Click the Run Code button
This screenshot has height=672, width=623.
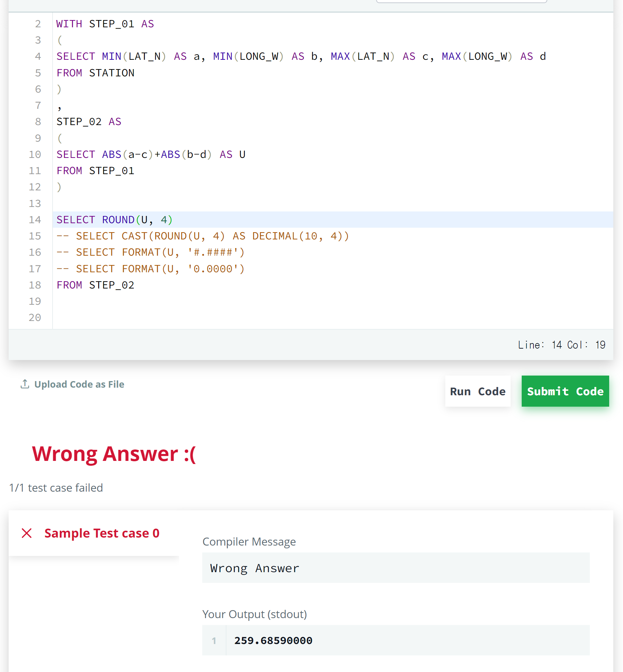(x=477, y=391)
